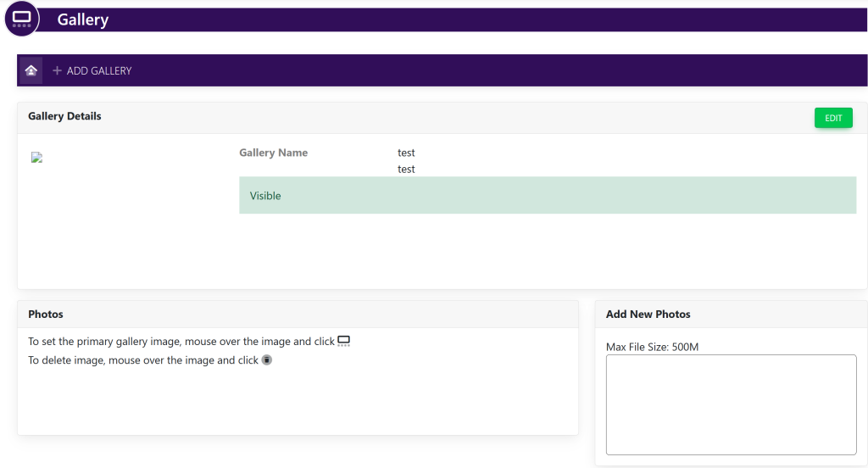Click the photo upload drop area
868x468 pixels.
coord(731,404)
